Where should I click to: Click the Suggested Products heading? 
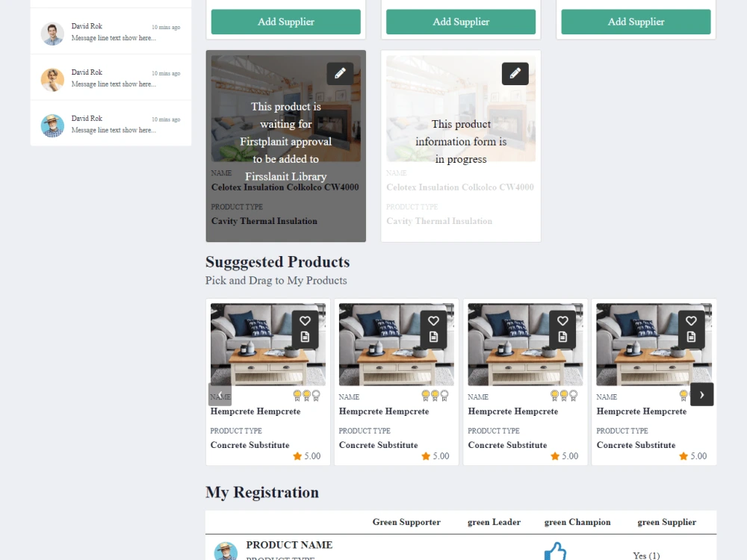[x=278, y=262]
